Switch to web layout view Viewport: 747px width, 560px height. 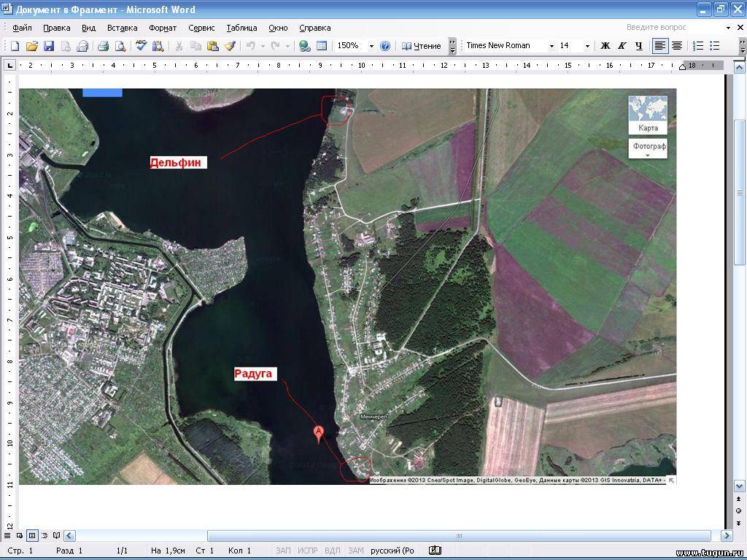coord(20,536)
